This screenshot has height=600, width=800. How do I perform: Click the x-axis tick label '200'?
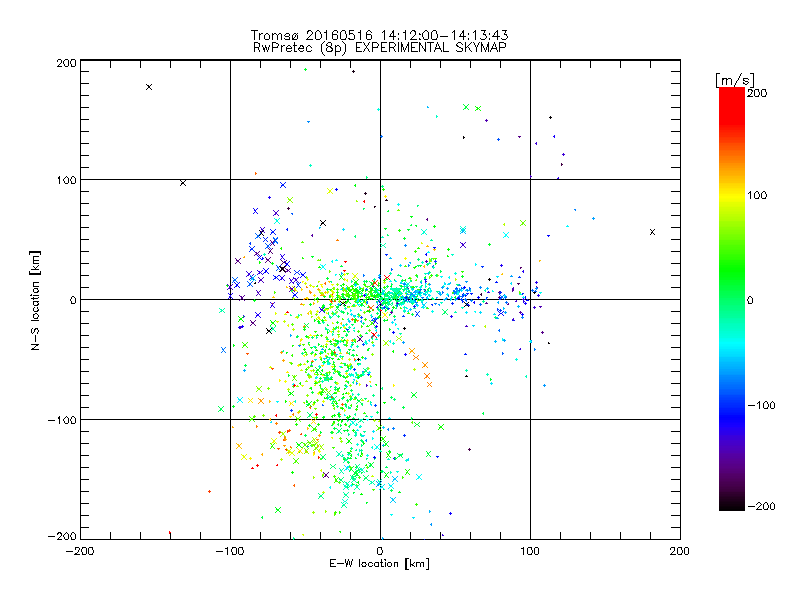tap(680, 552)
